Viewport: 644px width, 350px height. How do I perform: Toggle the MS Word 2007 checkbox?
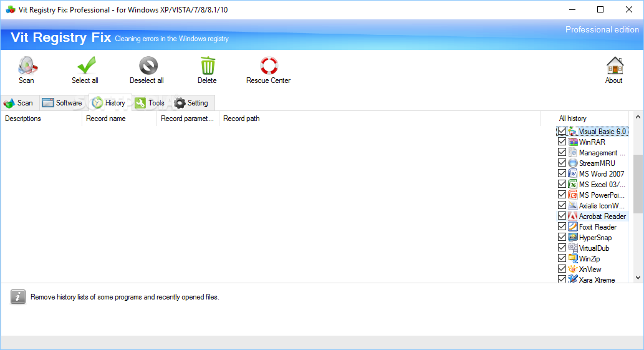pyautogui.click(x=562, y=173)
